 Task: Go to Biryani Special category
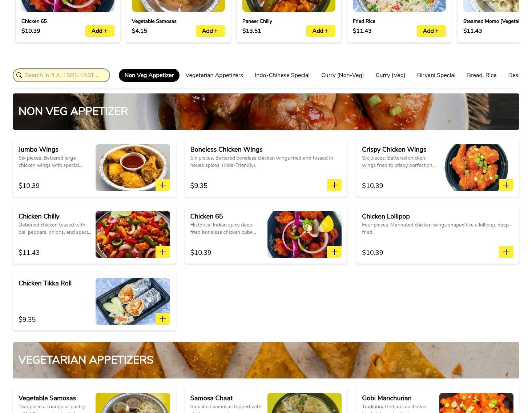pyautogui.click(x=436, y=75)
